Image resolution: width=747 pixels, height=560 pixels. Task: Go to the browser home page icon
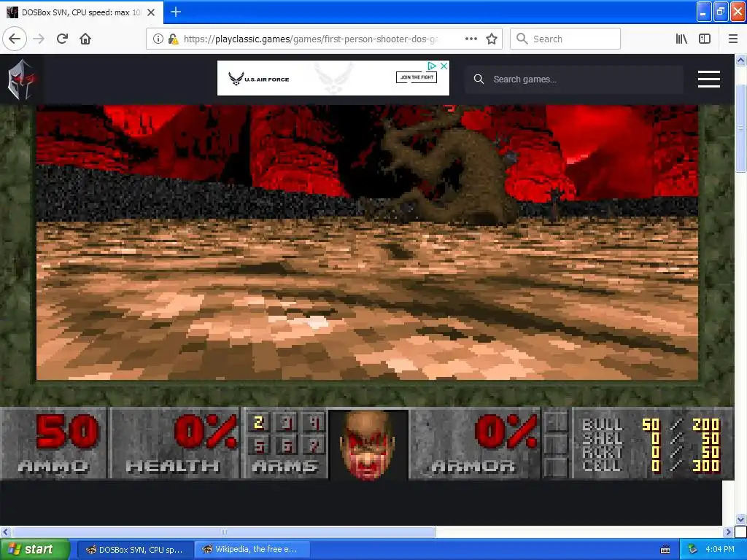85,39
